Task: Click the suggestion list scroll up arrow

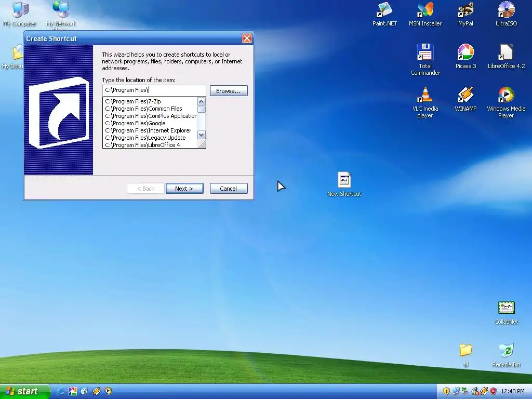Action: pos(201,101)
